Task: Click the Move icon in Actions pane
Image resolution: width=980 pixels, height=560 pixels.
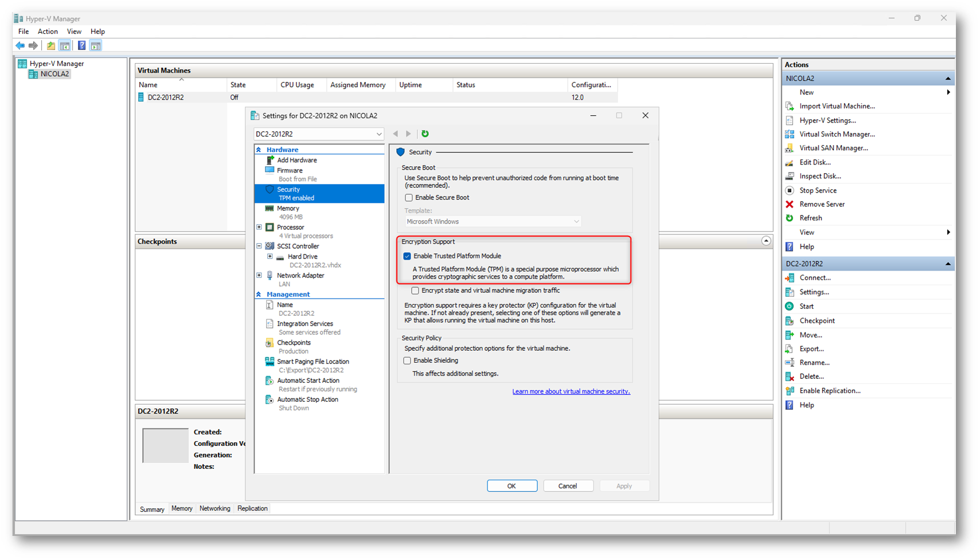Action: tap(790, 335)
